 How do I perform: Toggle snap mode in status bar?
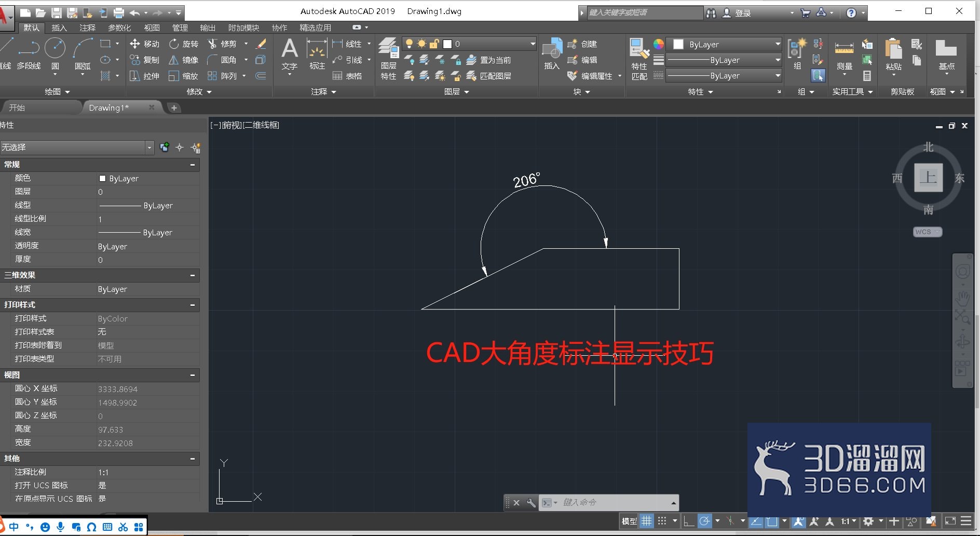662,520
